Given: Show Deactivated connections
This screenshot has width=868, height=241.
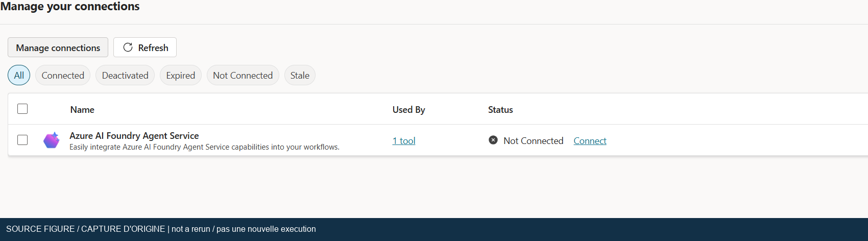Looking at the screenshot, I should click(x=125, y=75).
